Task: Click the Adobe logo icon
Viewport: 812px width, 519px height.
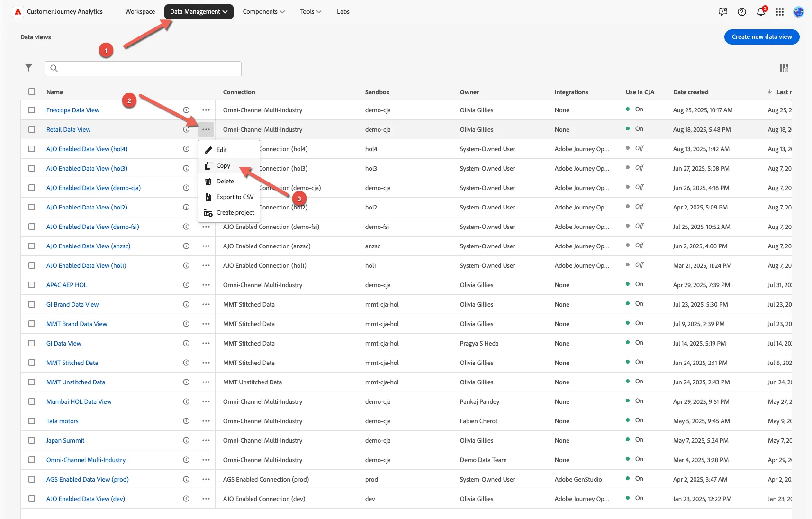Action: [x=18, y=12]
